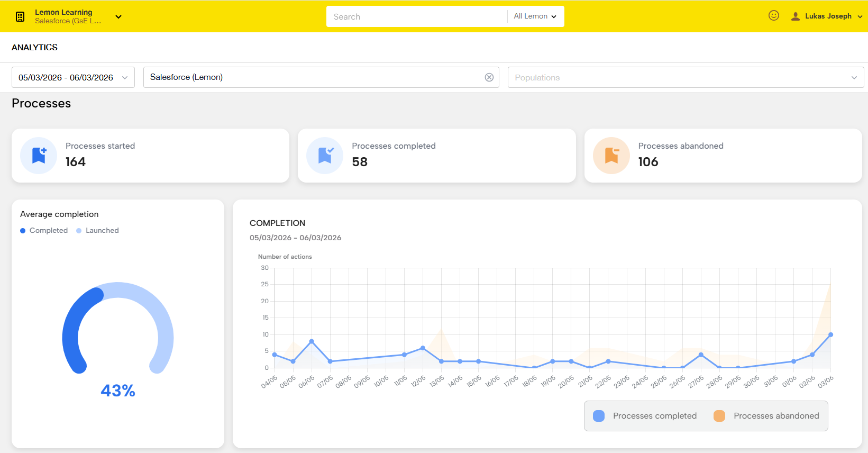
Task: Click the orange Processes abandoned color swatch
Action: (719, 416)
